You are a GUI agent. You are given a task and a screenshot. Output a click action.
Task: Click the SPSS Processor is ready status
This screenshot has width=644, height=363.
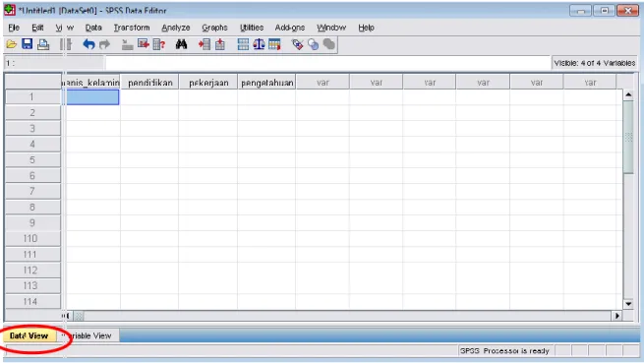click(x=504, y=350)
